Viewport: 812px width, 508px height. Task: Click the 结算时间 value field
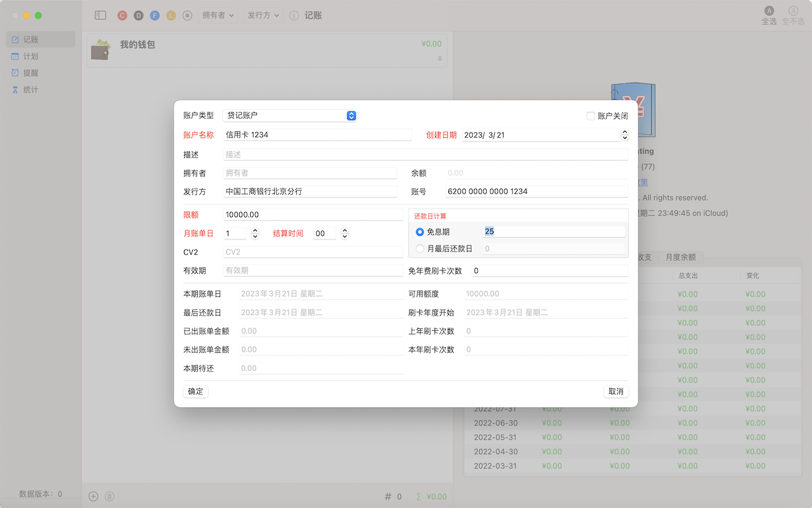coord(325,233)
